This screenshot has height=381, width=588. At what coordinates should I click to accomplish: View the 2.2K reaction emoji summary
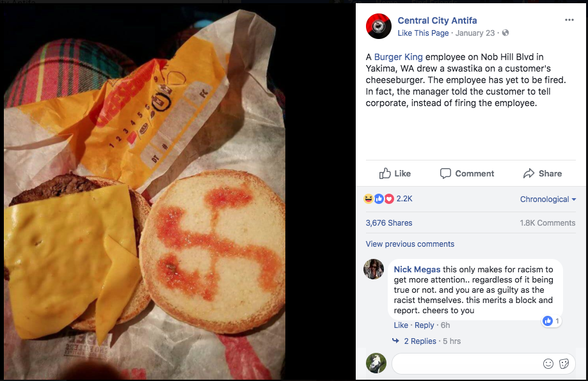click(388, 199)
